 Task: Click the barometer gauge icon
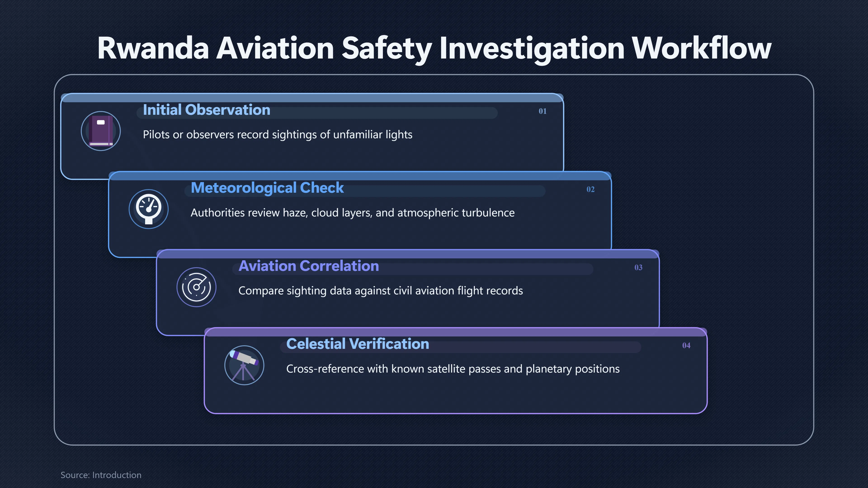coord(149,209)
